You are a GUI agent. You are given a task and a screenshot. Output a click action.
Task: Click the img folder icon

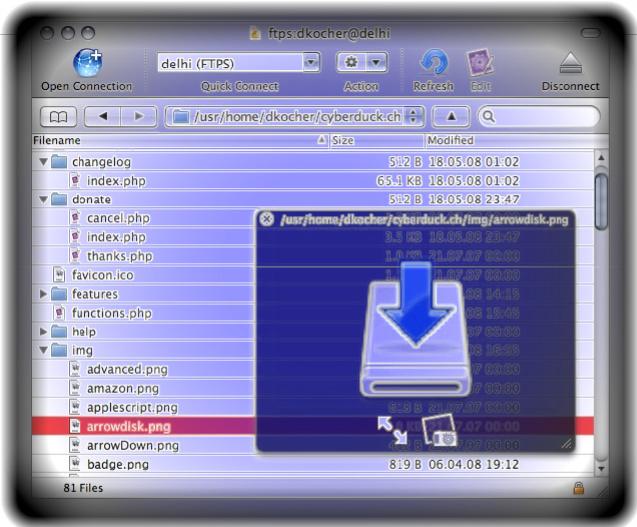pos(59,350)
